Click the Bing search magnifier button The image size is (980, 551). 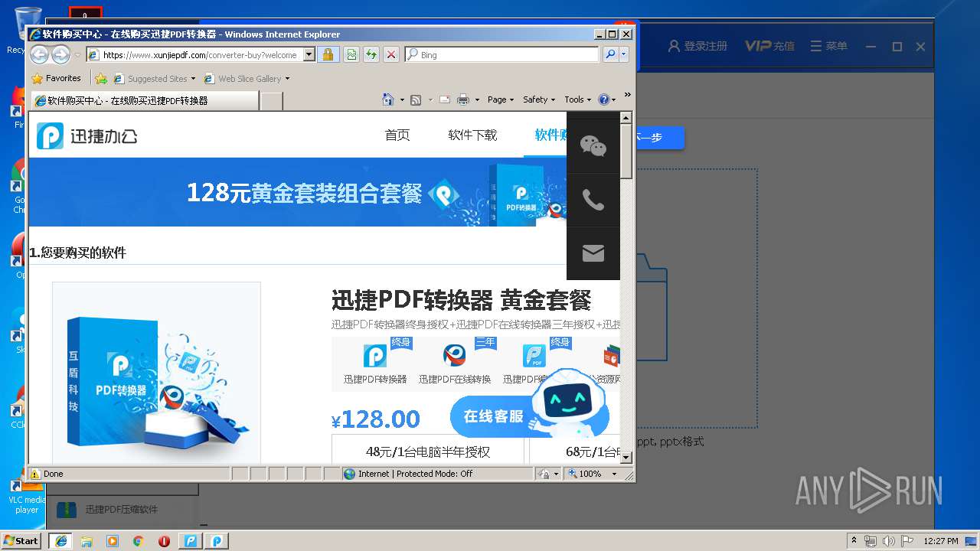point(610,54)
